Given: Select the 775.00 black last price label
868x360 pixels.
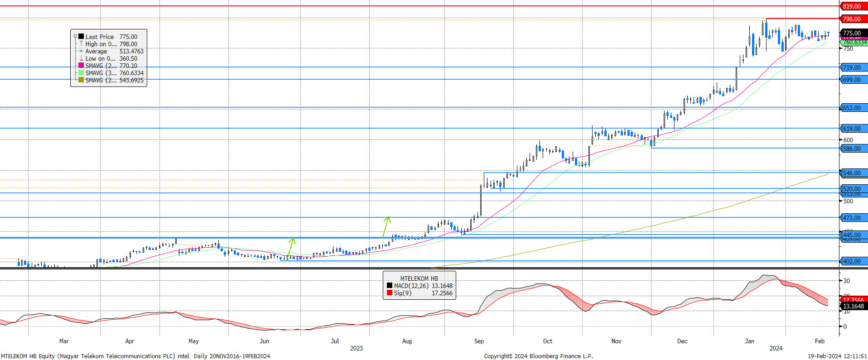Looking at the screenshot, I should point(853,33).
